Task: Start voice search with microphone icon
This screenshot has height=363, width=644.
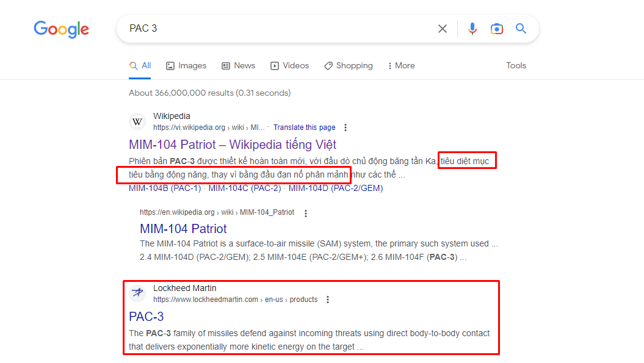Action: coord(472,29)
